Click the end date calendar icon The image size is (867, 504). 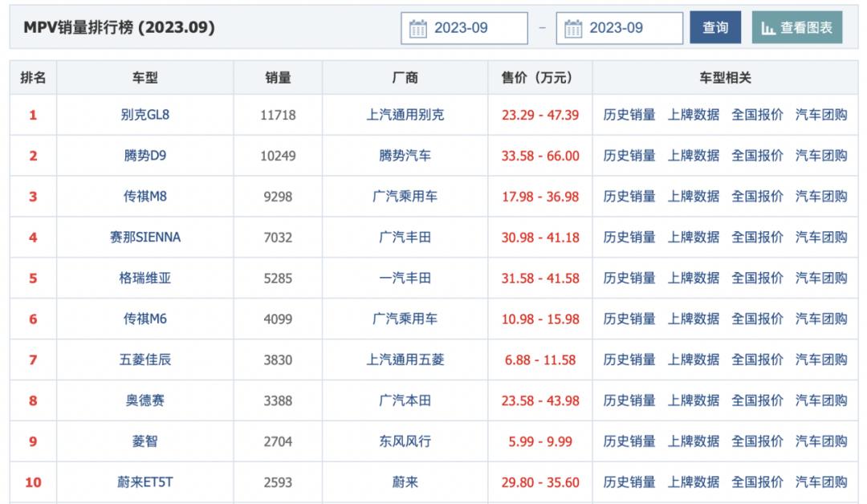(573, 29)
